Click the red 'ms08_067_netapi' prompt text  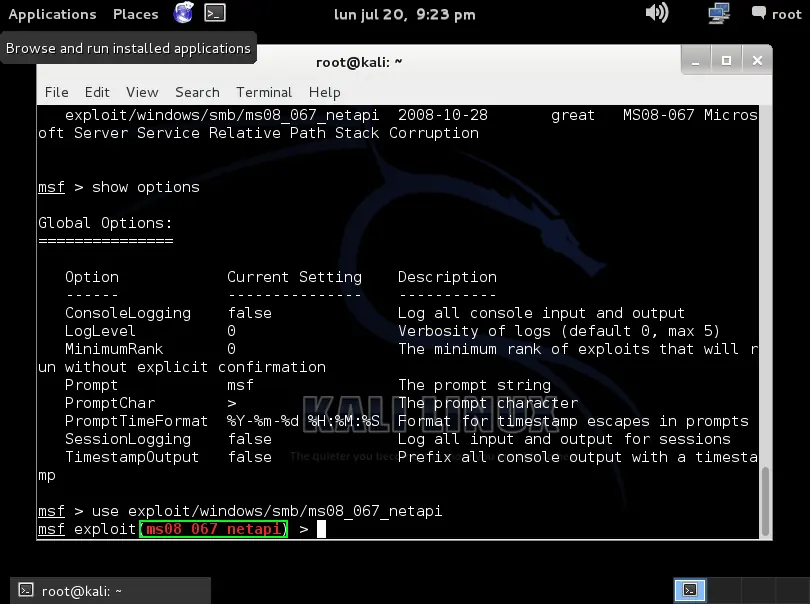coord(213,529)
